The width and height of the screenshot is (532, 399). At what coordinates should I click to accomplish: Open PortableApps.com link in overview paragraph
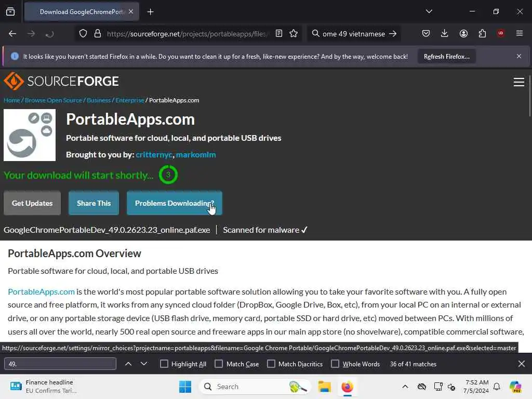pyautogui.click(x=41, y=292)
